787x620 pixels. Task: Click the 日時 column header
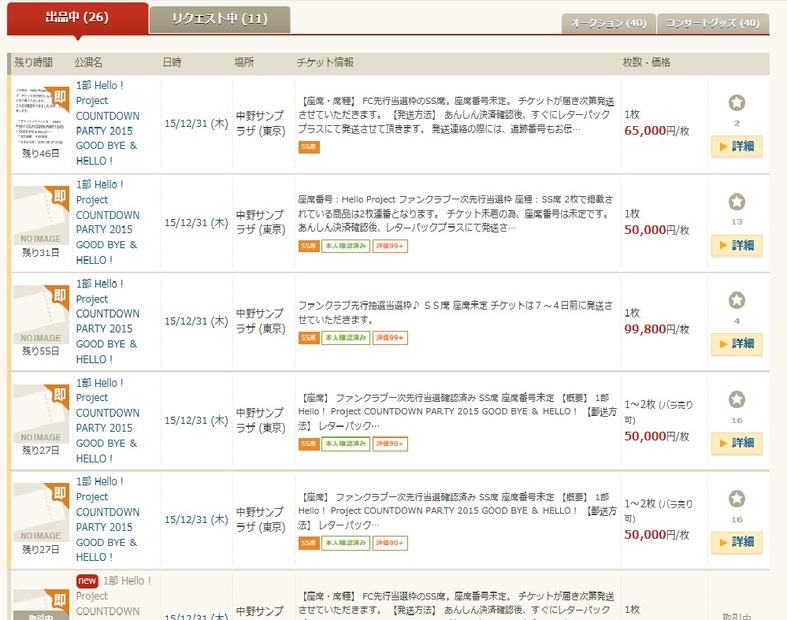click(172, 63)
